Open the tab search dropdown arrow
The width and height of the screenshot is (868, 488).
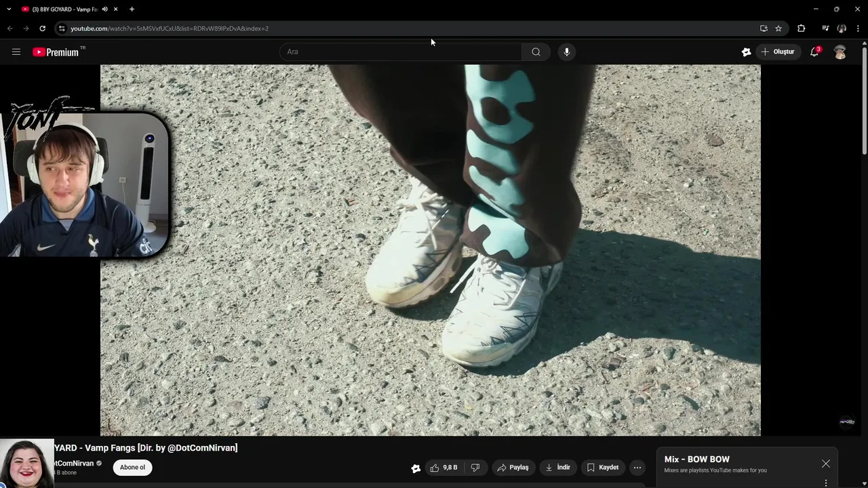[9, 9]
